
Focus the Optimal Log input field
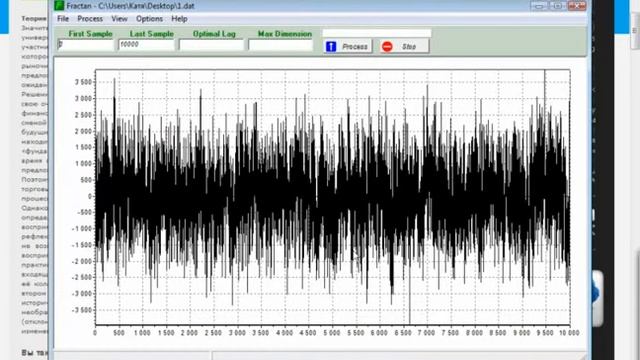[211, 45]
